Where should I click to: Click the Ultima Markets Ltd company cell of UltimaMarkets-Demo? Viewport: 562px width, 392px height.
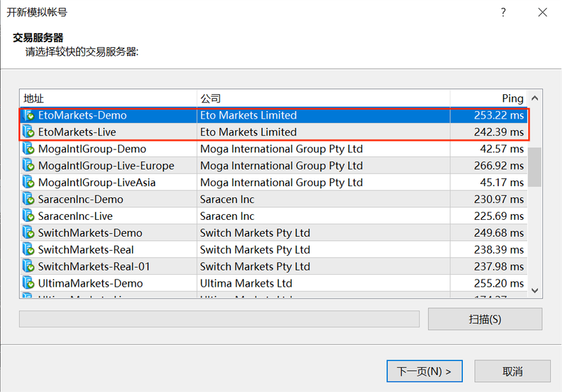[x=247, y=284]
